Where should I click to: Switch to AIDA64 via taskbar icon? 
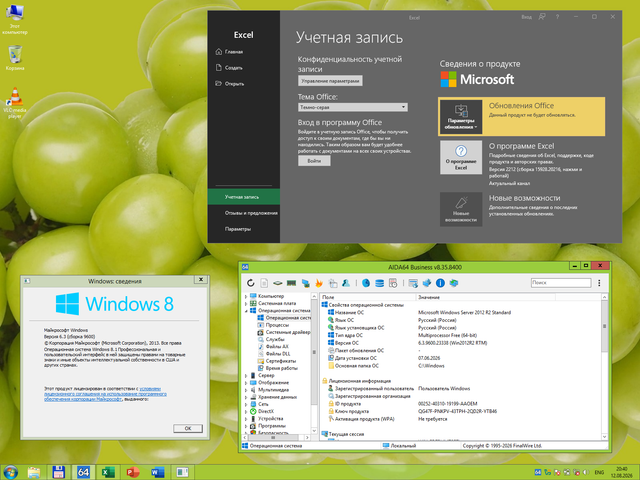83,472
